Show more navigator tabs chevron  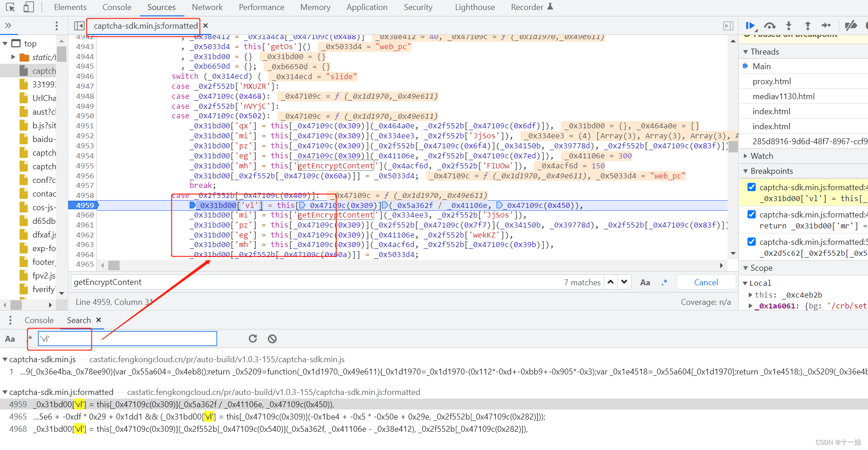click(8, 25)
